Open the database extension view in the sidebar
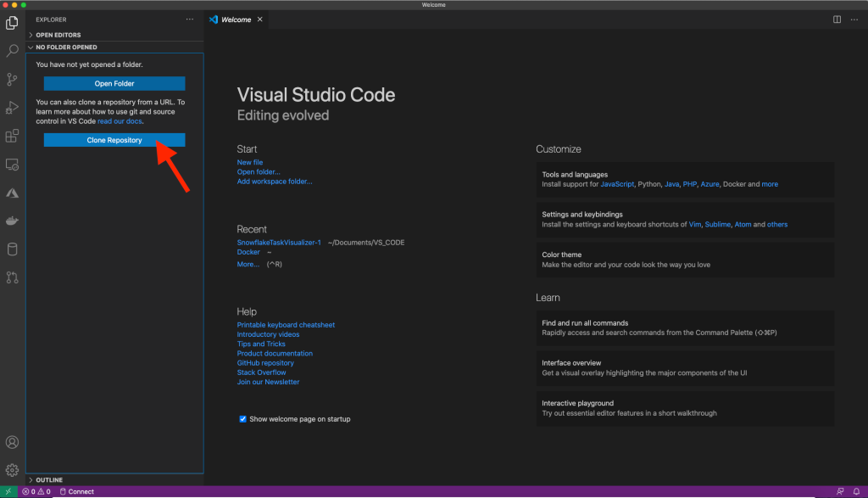 [12, 249]
